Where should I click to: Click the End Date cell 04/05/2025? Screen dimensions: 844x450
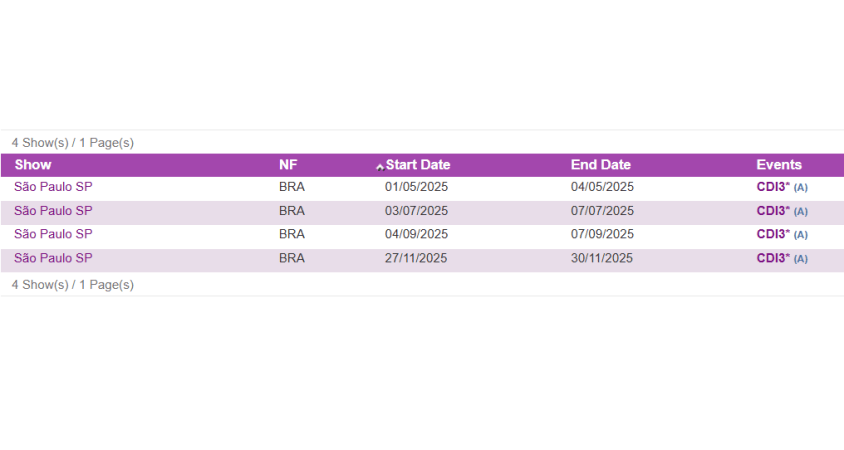602,187
